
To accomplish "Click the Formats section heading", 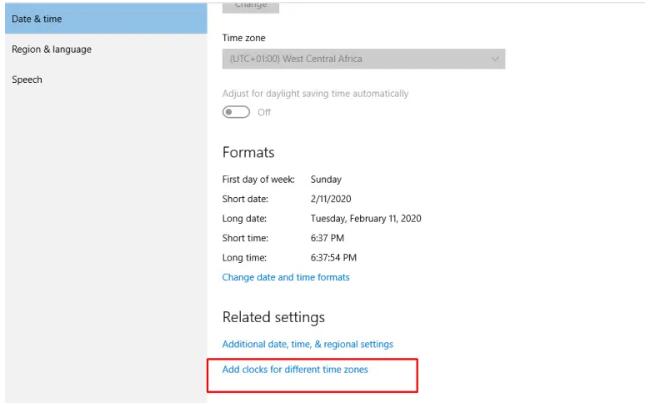I will 248,152.
